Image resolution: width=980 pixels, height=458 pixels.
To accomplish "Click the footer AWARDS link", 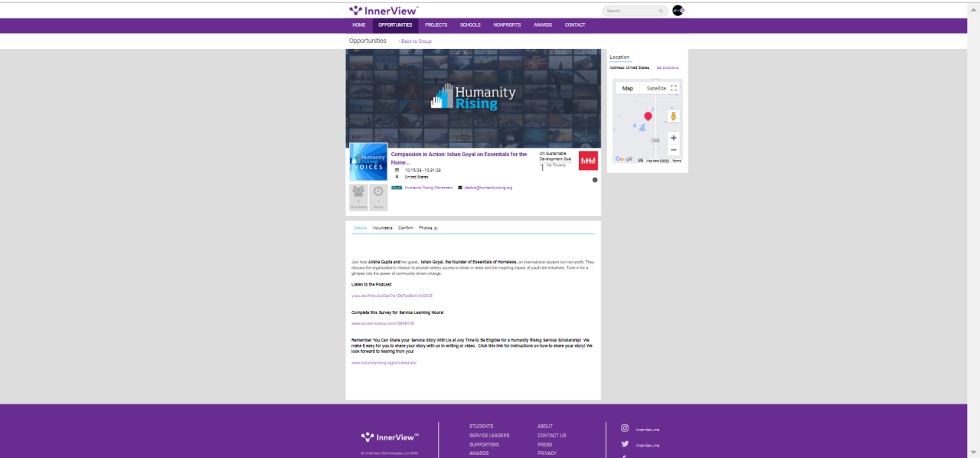I will click(x=479, y=453).
